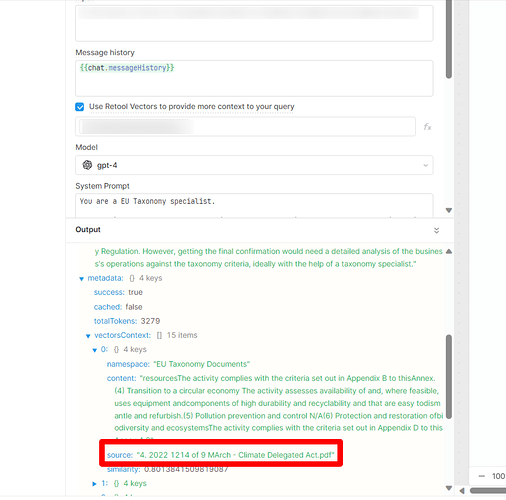This screenshot has width=506, height=500.
Task: Collapse the vectorsContext node
Action: (x=88, y=336)
